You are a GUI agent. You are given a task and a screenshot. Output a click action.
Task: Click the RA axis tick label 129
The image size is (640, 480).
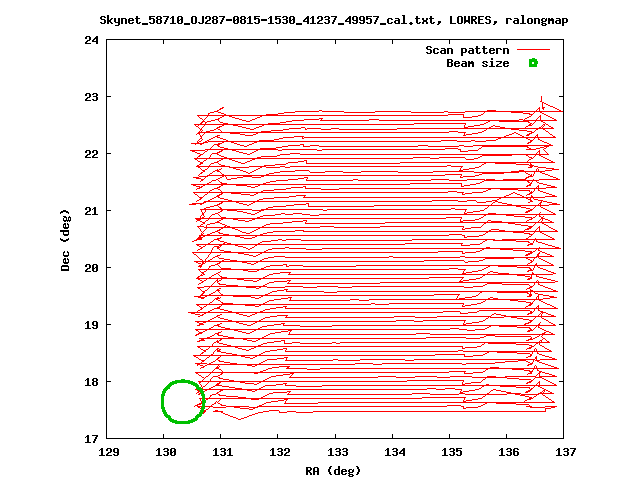109,452
